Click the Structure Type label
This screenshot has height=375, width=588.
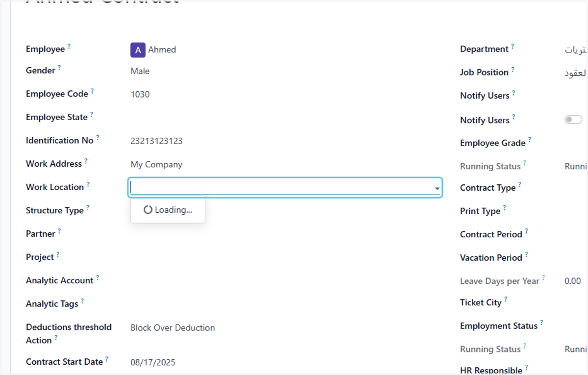pos(55,211)
